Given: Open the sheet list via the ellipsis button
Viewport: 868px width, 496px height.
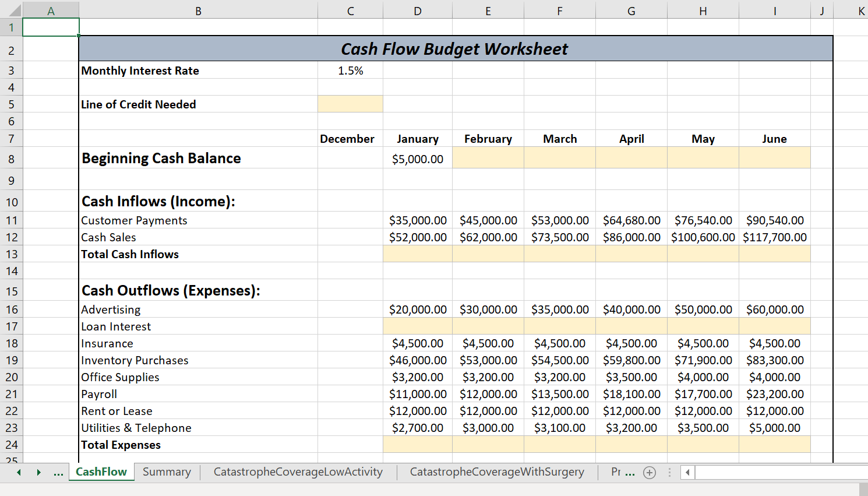Looking at the screenshot, I should pos(58,472).
